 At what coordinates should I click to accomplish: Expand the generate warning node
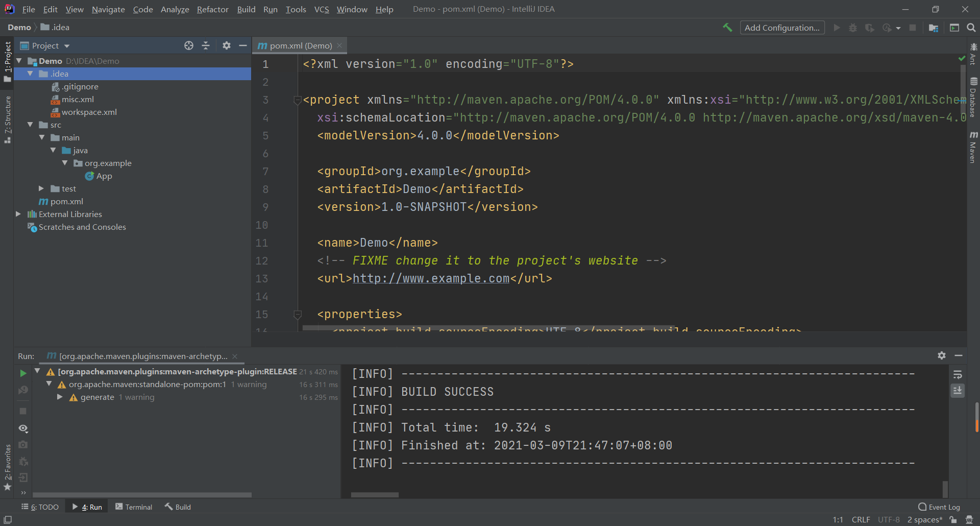point(60,397)
